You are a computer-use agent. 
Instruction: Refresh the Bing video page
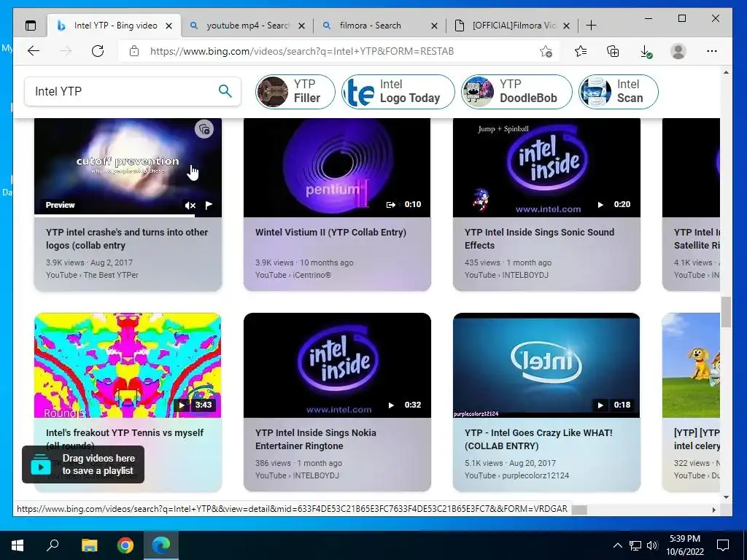point(98,51)
